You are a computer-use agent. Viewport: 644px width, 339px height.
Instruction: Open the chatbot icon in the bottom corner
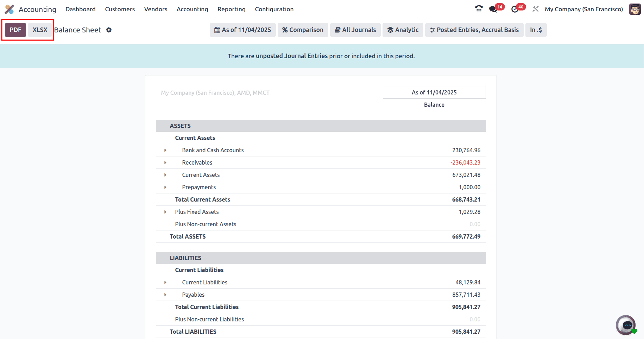tap(626, 325)
